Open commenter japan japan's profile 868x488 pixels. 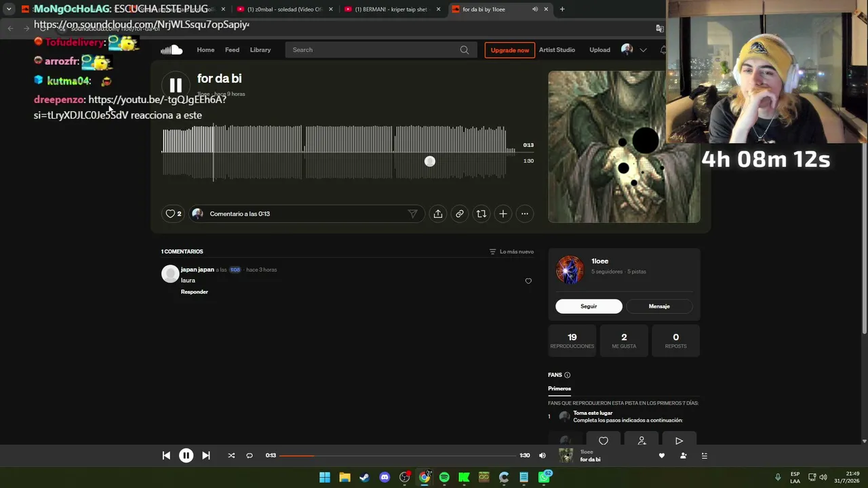(x=197, y=270)
